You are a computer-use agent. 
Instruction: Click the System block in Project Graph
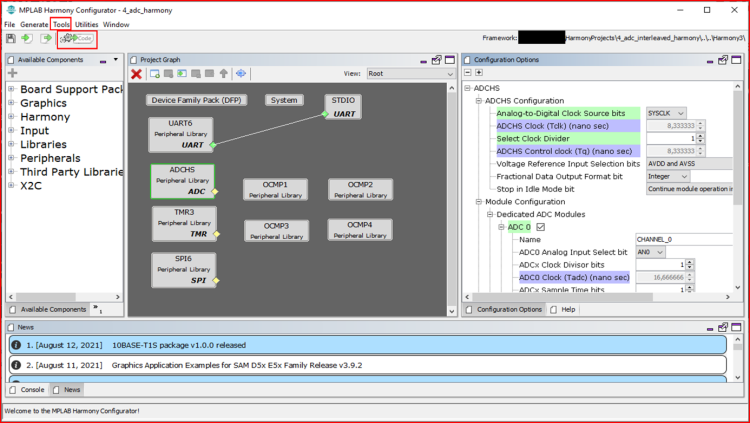pos(284,100)
